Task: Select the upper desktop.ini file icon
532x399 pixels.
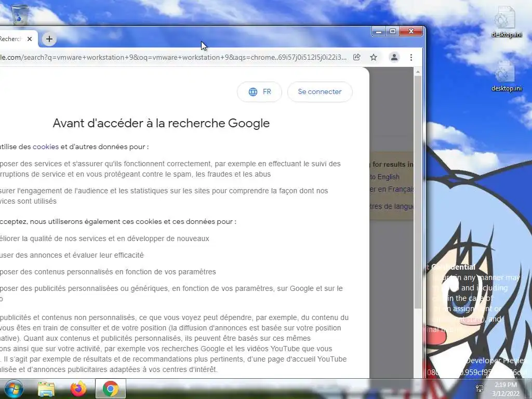Action: click(507, 22)
